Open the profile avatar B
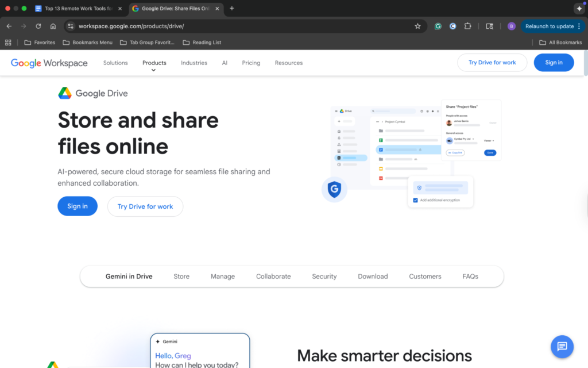This screenshot has width=588, height=368. coord(511,26)
